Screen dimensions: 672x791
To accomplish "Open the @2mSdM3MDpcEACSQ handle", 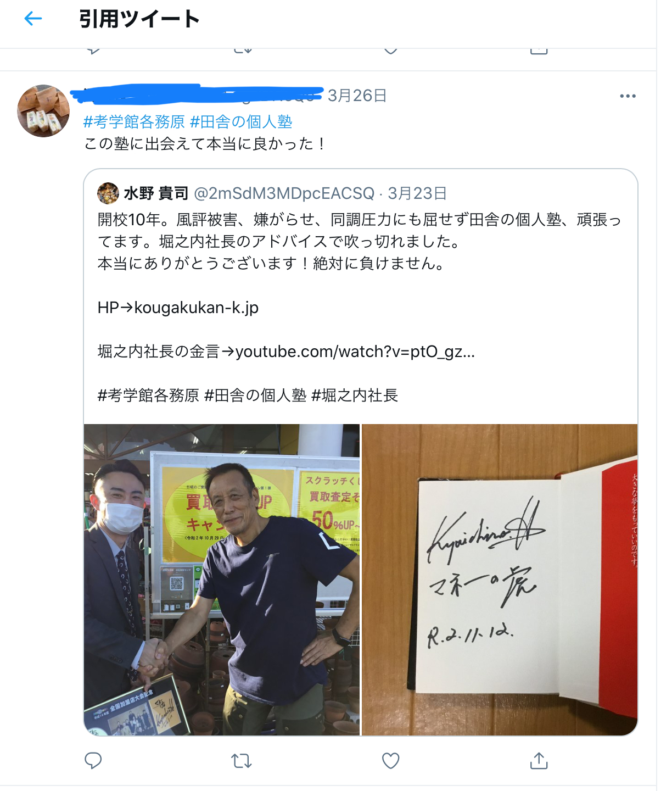I will pyautogui.click(x=284, y=193).
